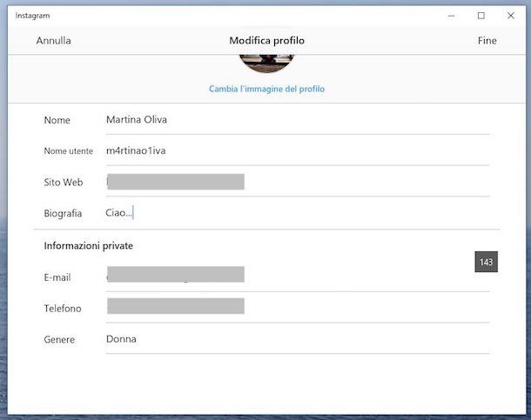This screenshot has width=531, height=420.
Task: Click the Genere label text
Action: click(x=59, y=340)
